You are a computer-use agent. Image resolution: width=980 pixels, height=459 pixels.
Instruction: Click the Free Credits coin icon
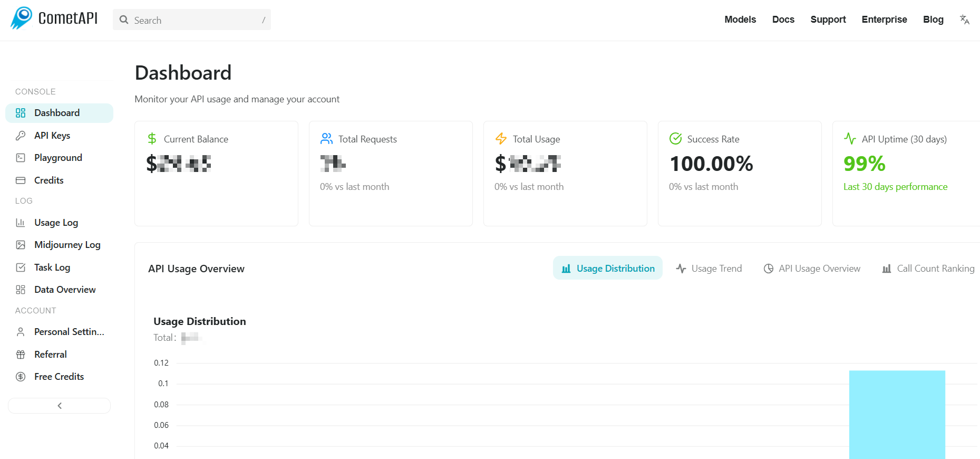(x=21, y=377)
